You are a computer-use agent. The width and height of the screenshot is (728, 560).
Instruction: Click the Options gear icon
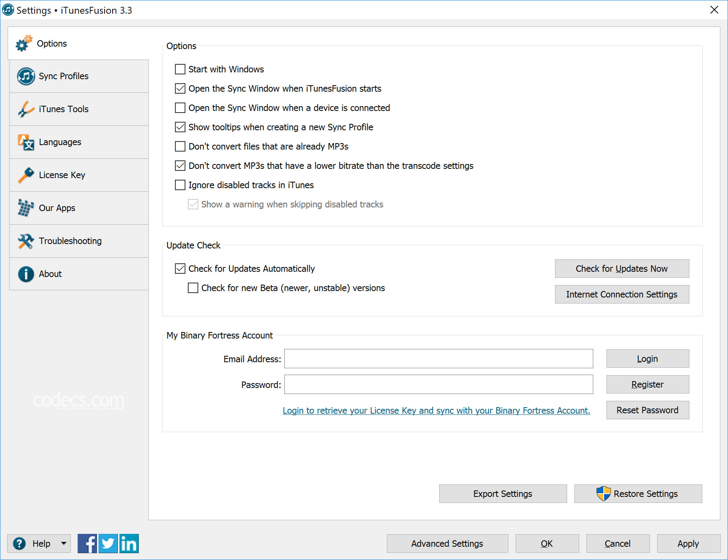click(x=24, y=43)
